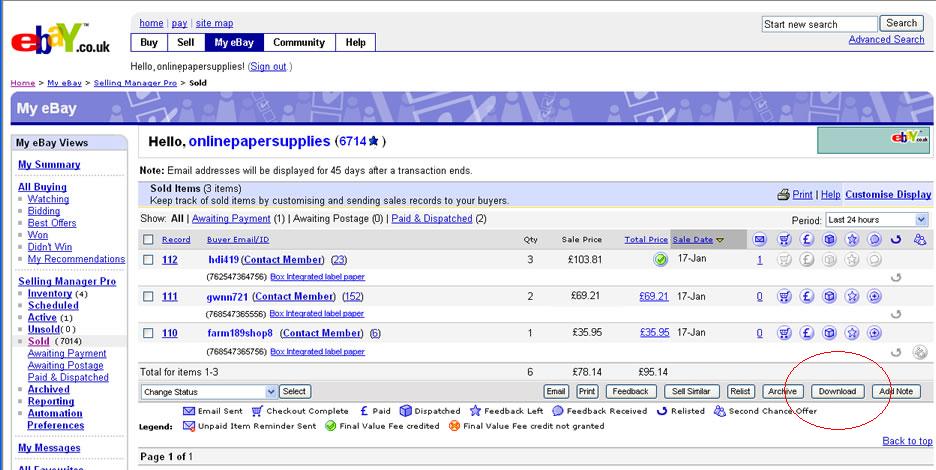The image size is (936, 470).
Task: Click feedback received icon for record 111
Action: pos(875,296)
